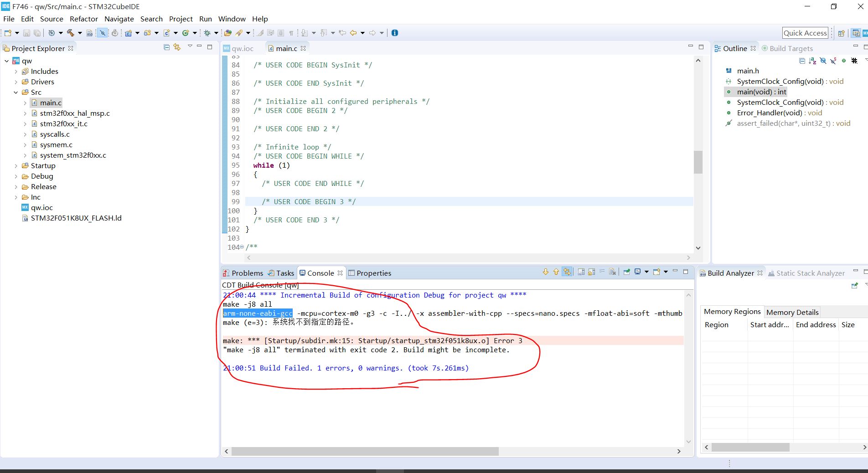Toggle Link with Editor in Project Explorer

click(x=177, y=47)
